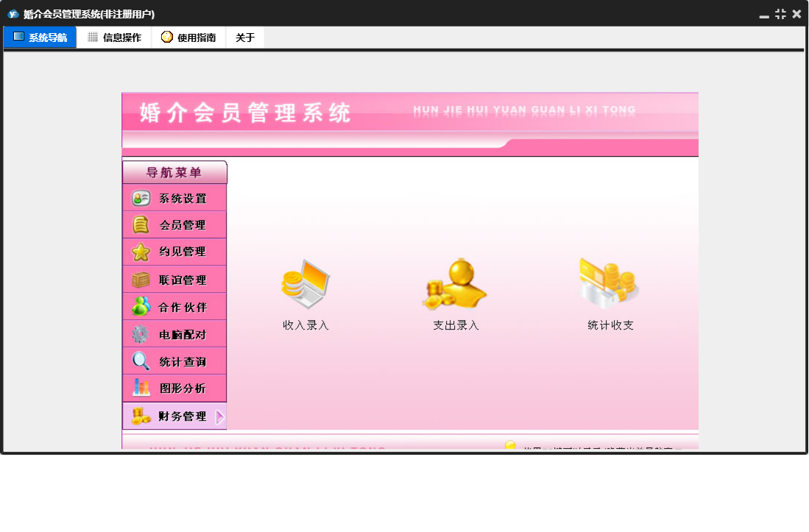Viewport: 809px width, 532px height.
Task: Click the 电脑配对 gear icon
Action: coord(141,334)
